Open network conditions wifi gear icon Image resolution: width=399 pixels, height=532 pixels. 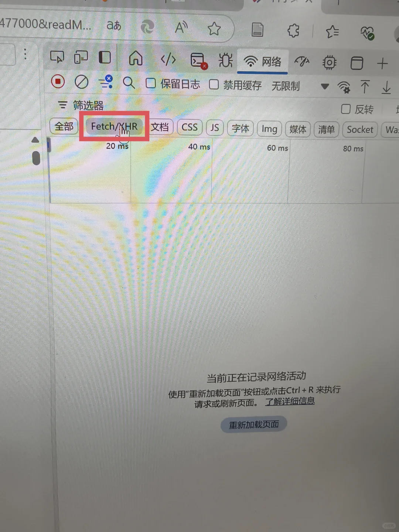(344, 87)
